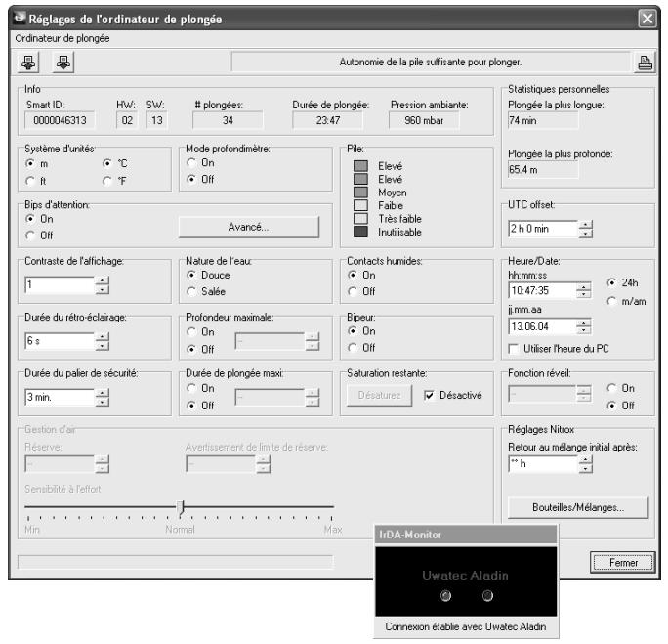Click the left IrDA-Monitor indicator light
Screen dimensions: 668x644
point(445,595)
